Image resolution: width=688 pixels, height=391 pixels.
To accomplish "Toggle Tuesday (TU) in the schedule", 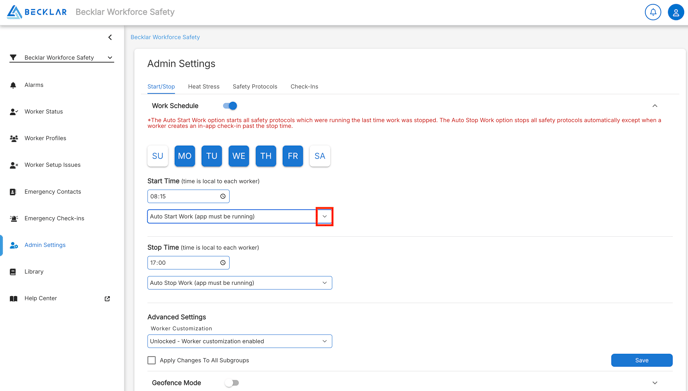I will [x=211, y=156].
